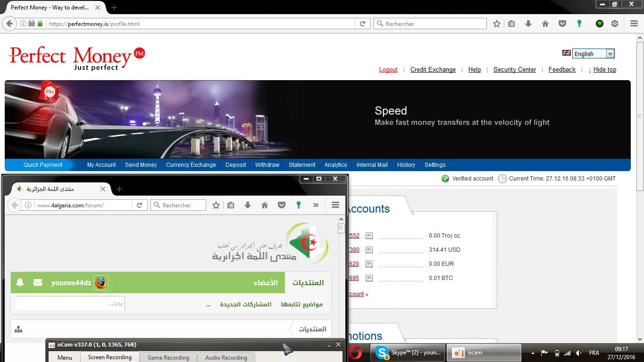Click the Opera icon in taskbar
Screen dimensions: 644x362
pos(356,353)
